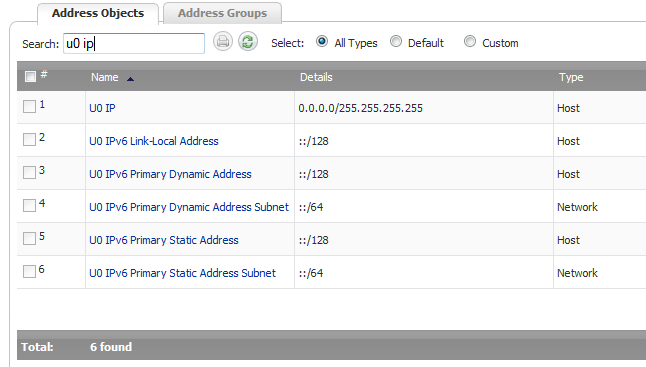Viewport: 646px width, 367px height.
Task: Click the green refresh icon
Action: point(248,42)
